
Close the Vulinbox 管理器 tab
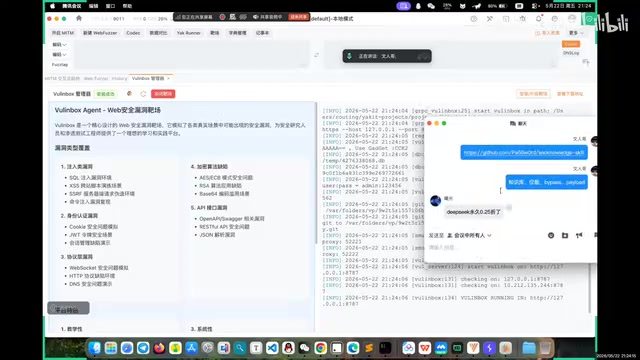(x=168, y=78)
